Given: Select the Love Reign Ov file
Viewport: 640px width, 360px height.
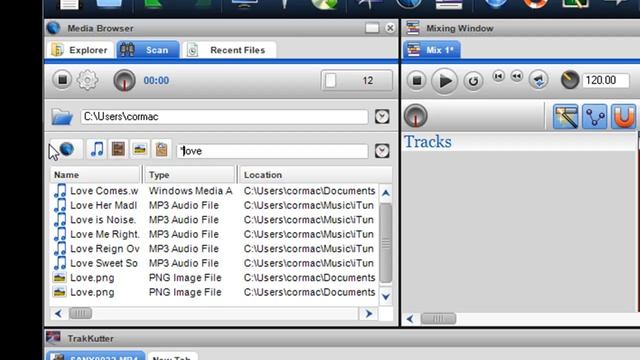Looking at the screenshot, I should 214,249.
